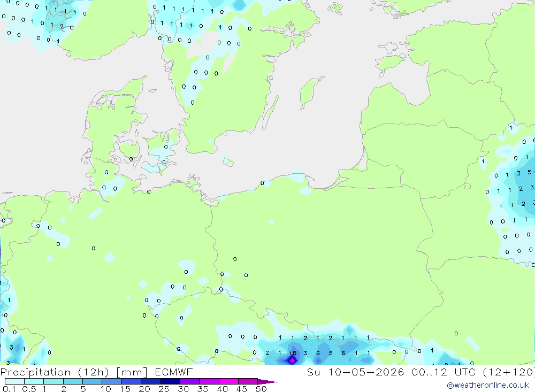
Task: Click the 0.1–0.5 mm palest legend swatch
Action: tap(14, 381)
